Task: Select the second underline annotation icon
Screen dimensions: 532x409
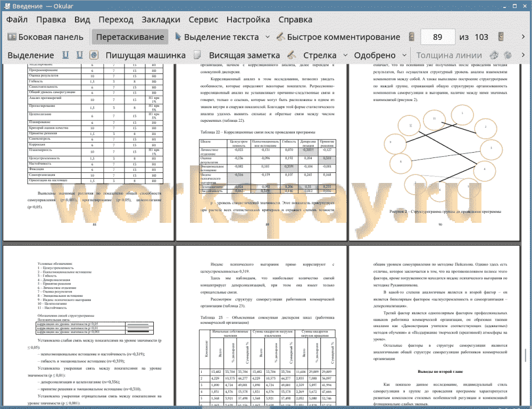Action: click(80, 55)
